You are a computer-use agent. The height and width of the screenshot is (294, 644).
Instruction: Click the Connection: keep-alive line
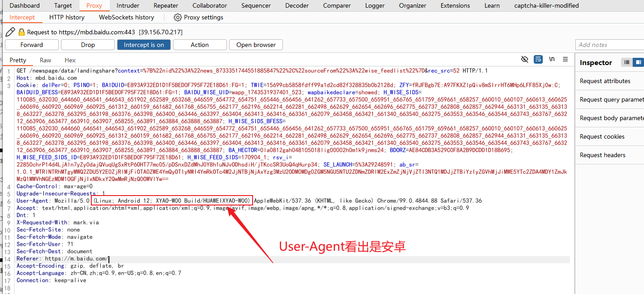pyautogui.click(x=52, y=280)
